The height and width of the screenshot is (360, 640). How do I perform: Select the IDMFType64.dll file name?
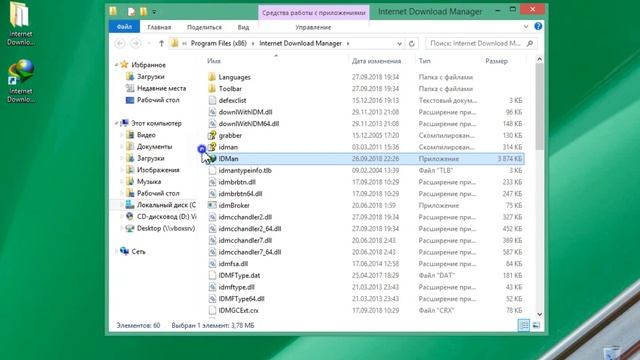pos(241,299)
